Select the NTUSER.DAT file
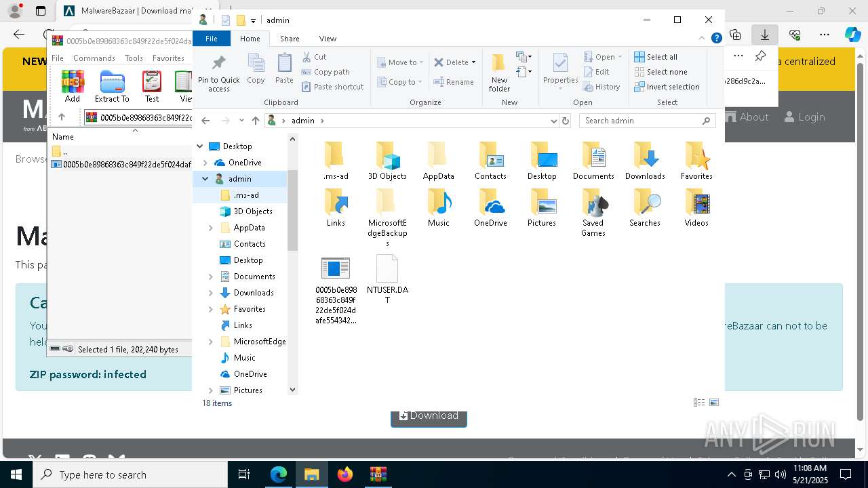This screenshot has width=868, height=488. [x=387, y=279]
